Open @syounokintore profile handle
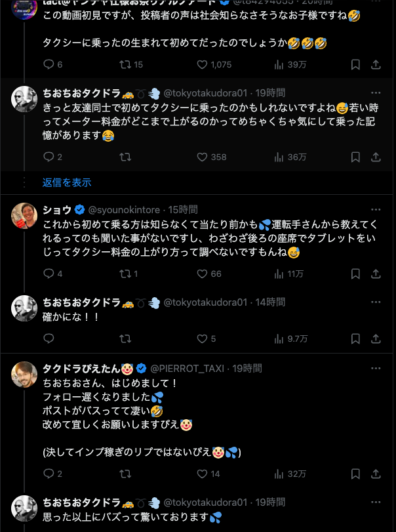Screen dimensions: 396x532 [125, 209]
